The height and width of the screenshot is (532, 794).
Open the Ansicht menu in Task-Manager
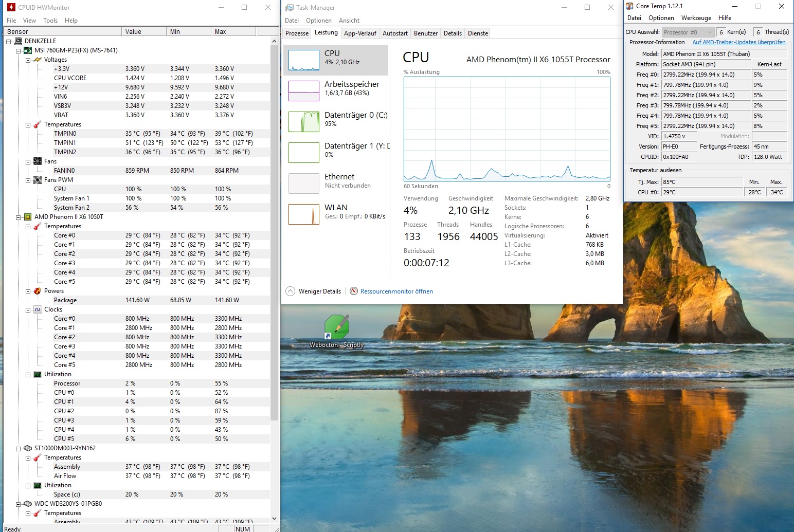pos(349,21)
